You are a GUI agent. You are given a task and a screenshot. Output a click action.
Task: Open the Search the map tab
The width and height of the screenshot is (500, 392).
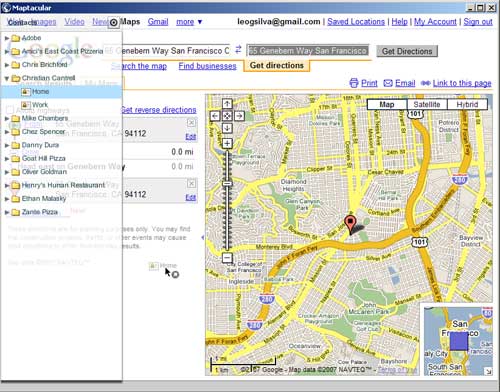point(139,66)
